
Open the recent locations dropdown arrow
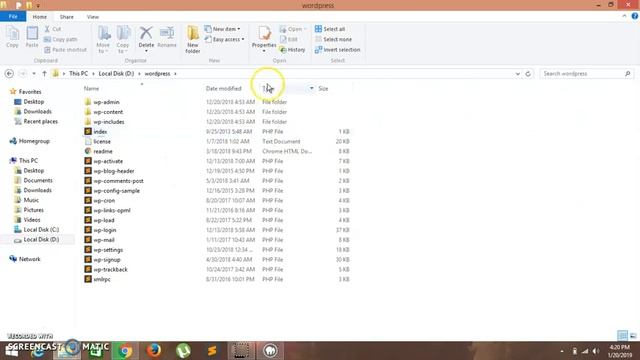pyautogui.click(x=34, y=74)
